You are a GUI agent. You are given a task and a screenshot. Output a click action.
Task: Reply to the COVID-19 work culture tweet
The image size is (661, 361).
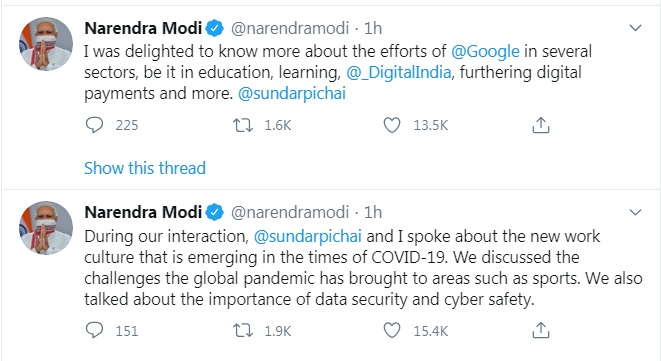point(94,330)
